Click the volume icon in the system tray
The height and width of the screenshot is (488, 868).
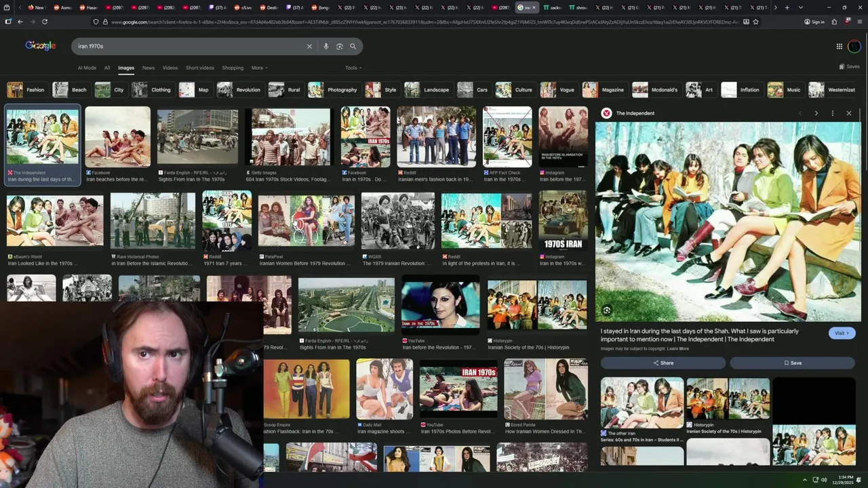(824, 480)
